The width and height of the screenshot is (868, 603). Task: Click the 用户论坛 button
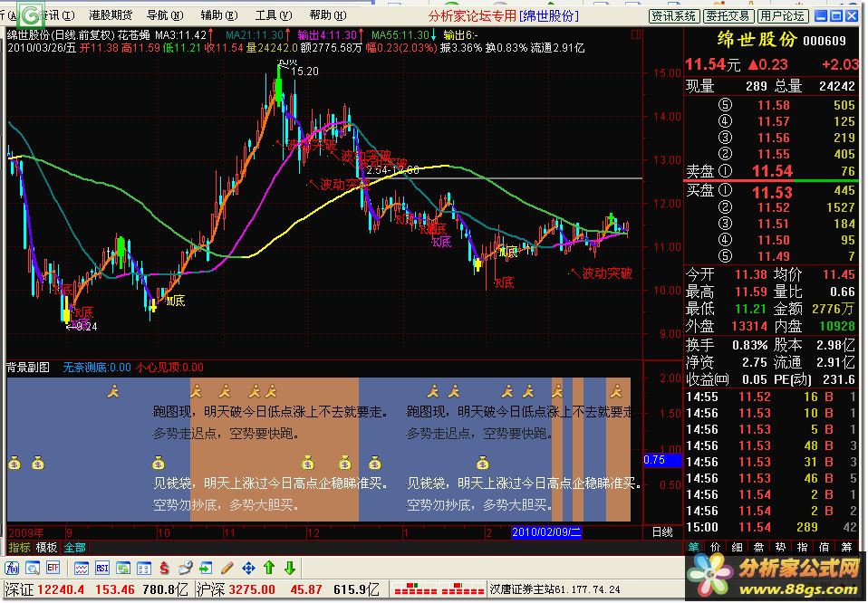coord(782,16)
